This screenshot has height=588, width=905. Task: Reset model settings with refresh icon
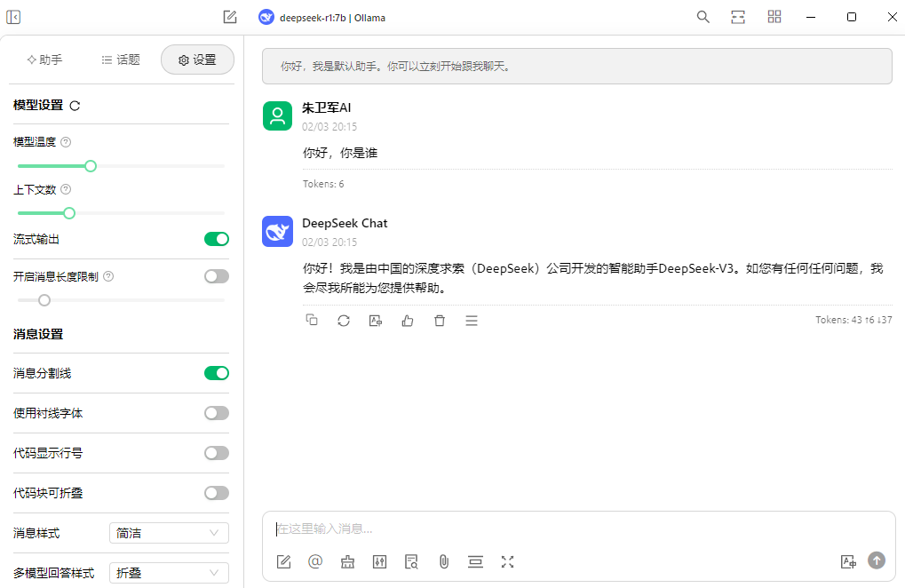pyautogui.click(x=75, y=106)
